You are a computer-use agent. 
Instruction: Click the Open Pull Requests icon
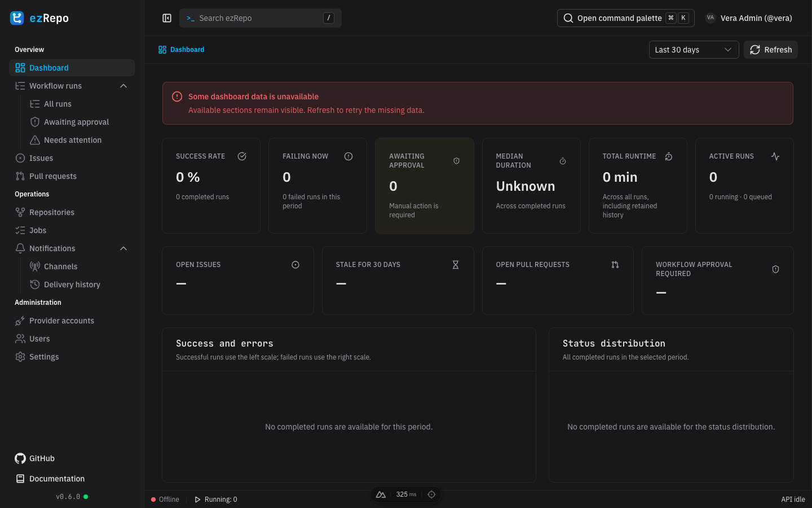[x=615, y=265]
